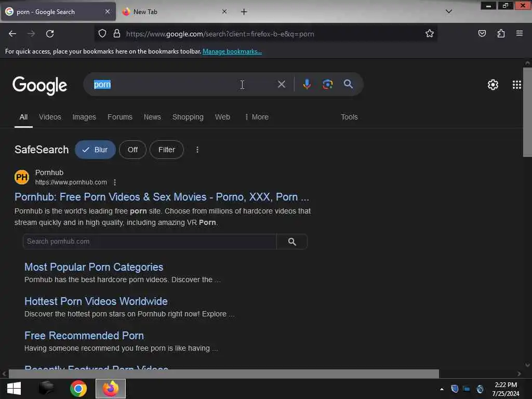Close the Google Search tab

click(x=107, y=11)
